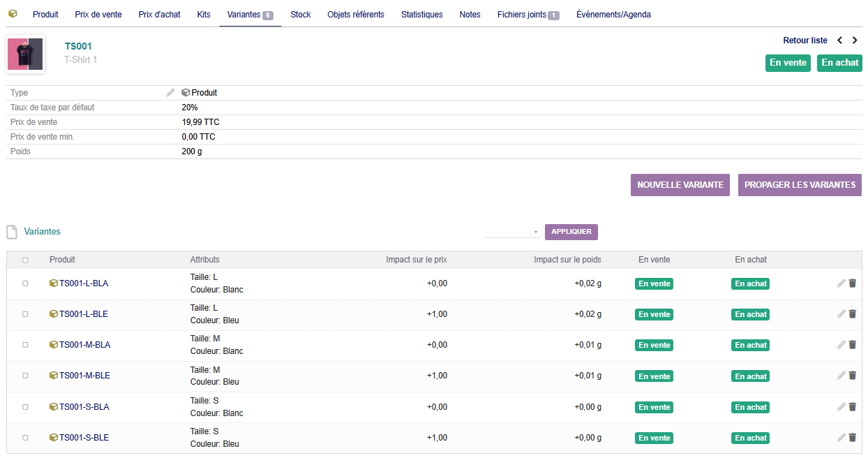Toggle En achat status for TS001-S-BLE
The height and width of the screenshot is (458, 868).
(x=750, y=438)
